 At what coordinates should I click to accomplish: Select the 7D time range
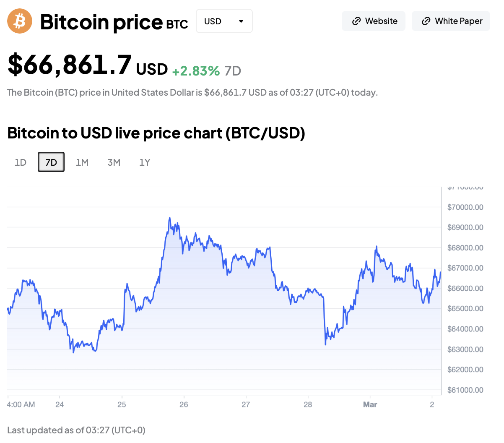point(51,162)
